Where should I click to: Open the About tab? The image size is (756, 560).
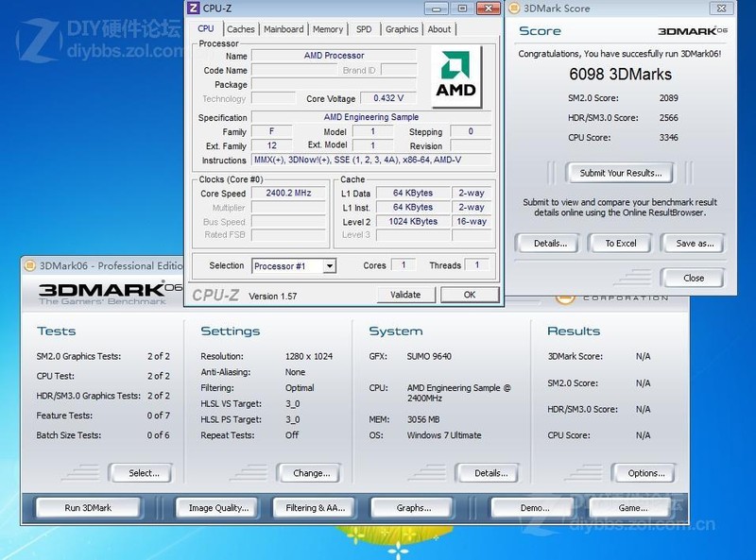click(439, 29)
